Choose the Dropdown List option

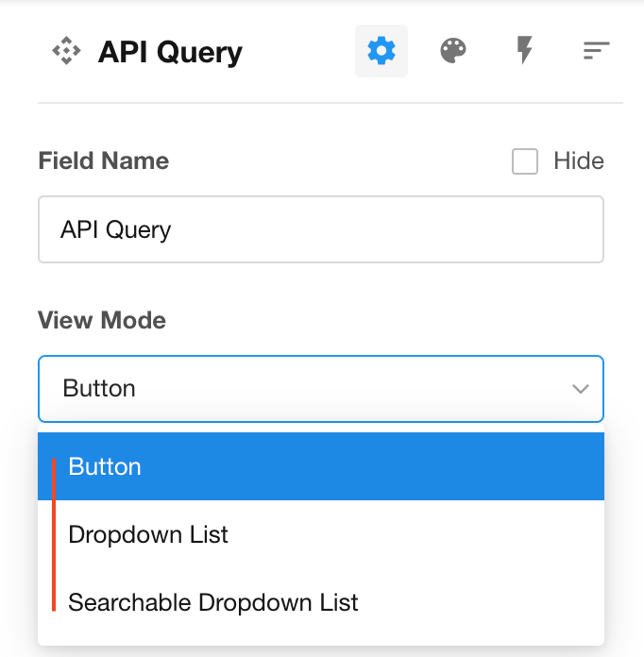pyautogui.click(x=321, y=534)
